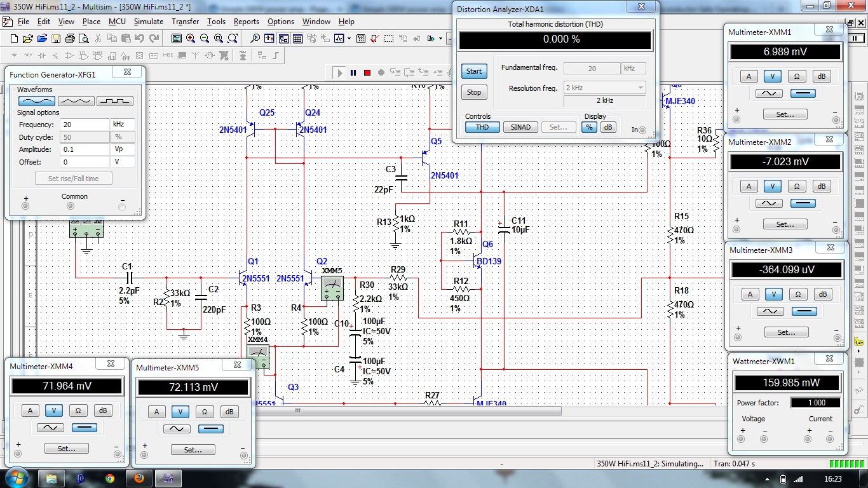868x488 pixels.
Task: Click the Frequency input field
Action: [85, 124]
